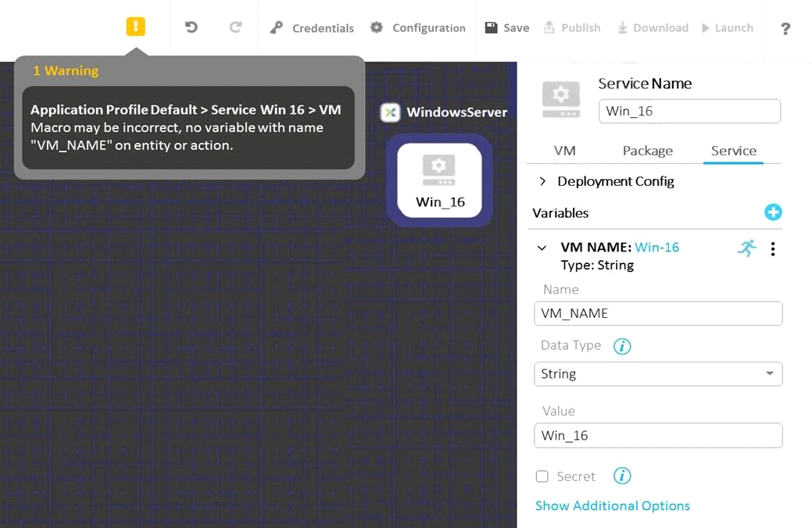
Task: Open the Credentials toolbar item
Action: [313, 28]
